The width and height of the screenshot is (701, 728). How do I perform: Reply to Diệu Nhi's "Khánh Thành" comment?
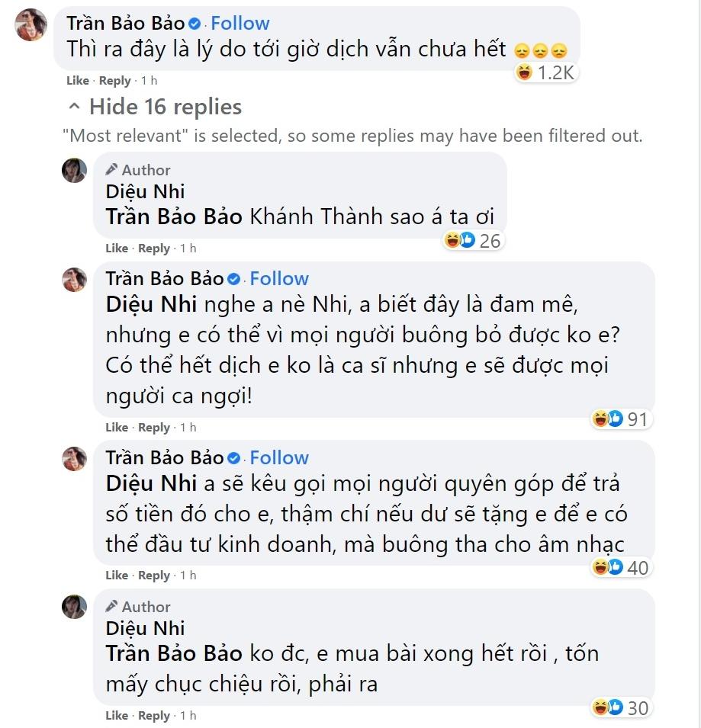(x=154, y=248)
